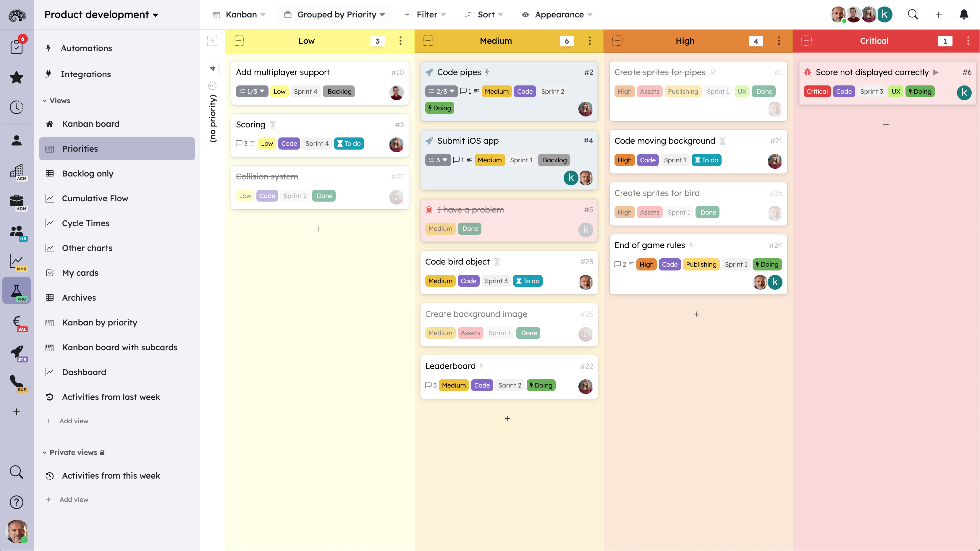980x551 pixels.
Task: Switch to the Kanban board view
Action: coord(90,124)
